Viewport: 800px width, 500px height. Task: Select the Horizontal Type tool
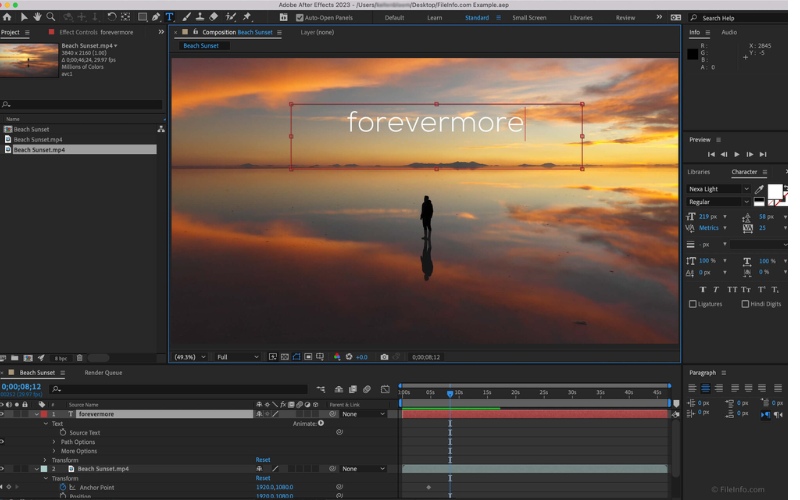coord(169,17)
